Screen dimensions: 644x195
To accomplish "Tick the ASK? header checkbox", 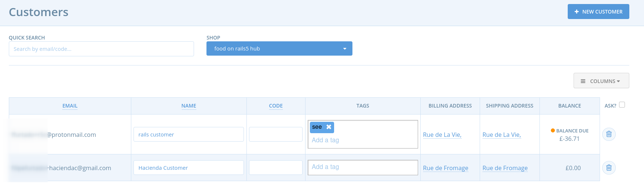I will pyautogui.click(x=622, y=105).
